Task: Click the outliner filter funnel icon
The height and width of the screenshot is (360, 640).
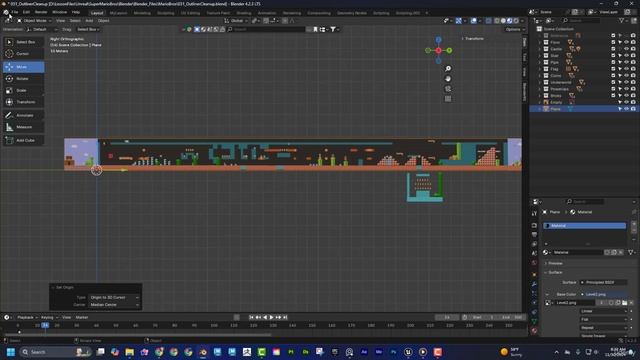Action: 622,20
